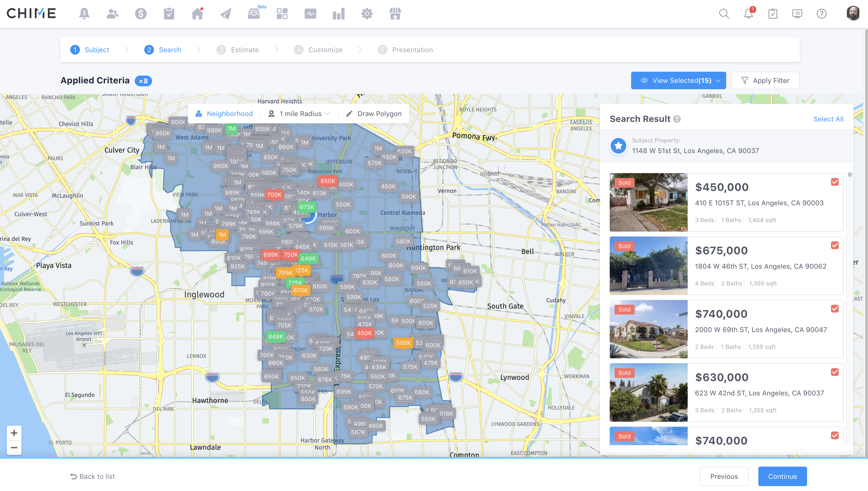868x491 pixels.
Task: Open the clipboard Tasks icon in navbar
Action: coord(169,14)
